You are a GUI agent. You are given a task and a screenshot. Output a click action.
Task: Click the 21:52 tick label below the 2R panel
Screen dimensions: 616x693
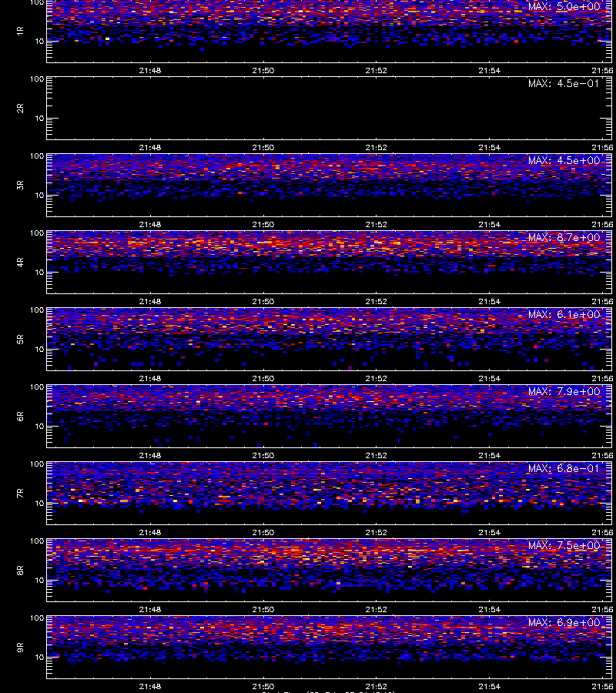click(x=377, y=147)
